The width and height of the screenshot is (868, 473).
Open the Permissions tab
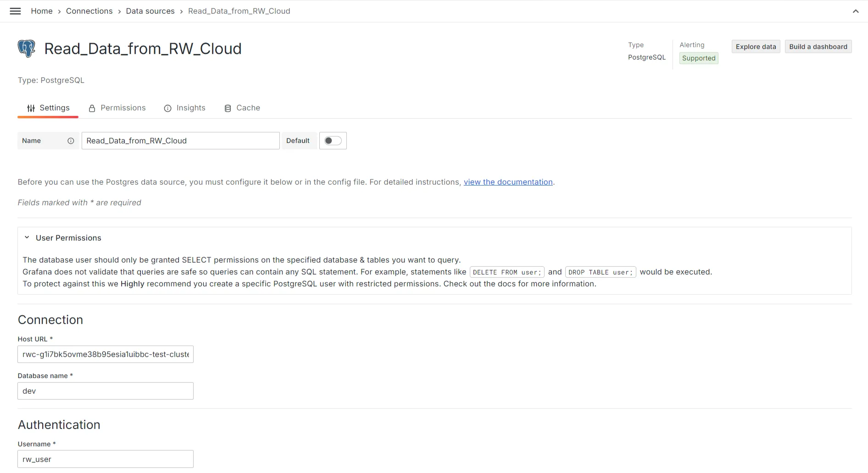(x=117, y=108)
